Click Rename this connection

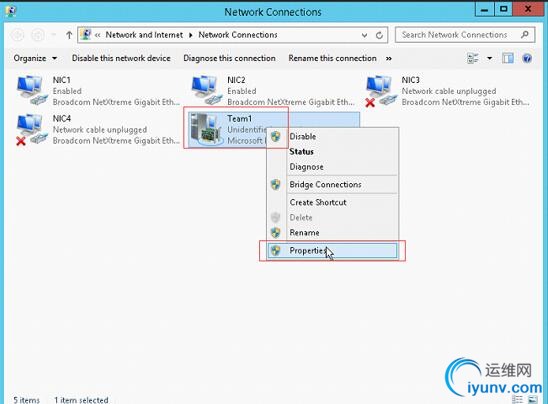(332, 58)
